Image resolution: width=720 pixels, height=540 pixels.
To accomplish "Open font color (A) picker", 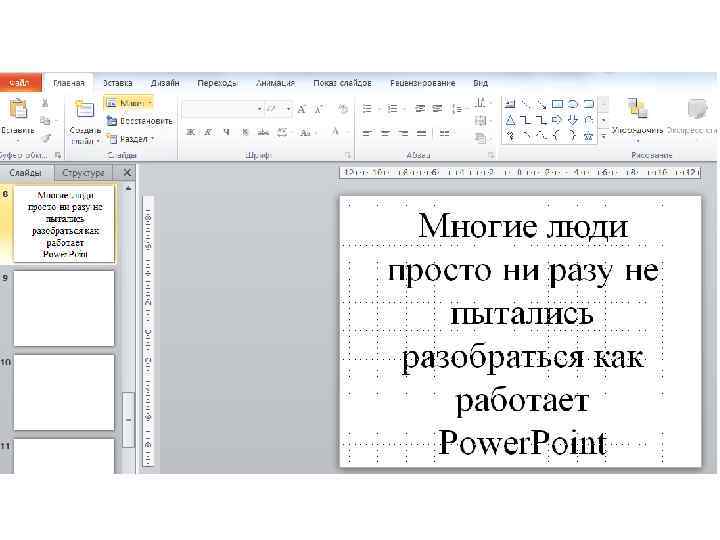I will click(335, 132).
